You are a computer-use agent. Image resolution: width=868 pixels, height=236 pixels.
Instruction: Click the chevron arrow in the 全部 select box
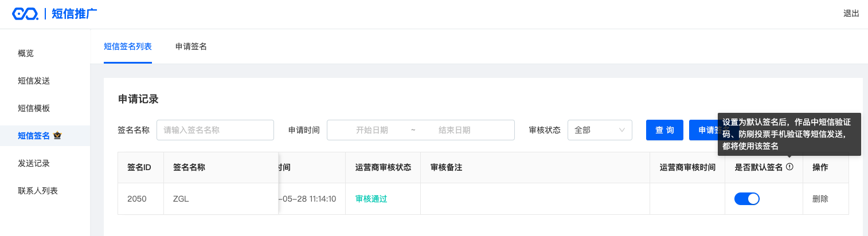coord(622,130)
